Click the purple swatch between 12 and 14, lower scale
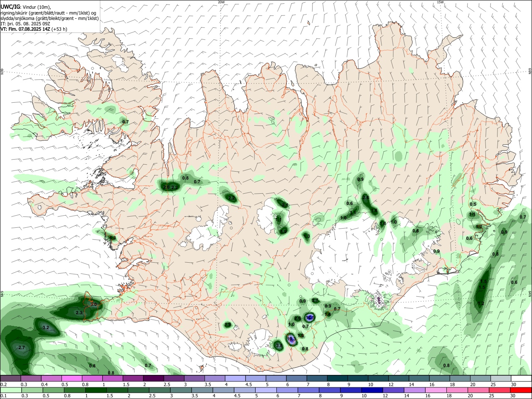Screen dimensions: 532x399 pyautogui.click(x=393, y=390)
